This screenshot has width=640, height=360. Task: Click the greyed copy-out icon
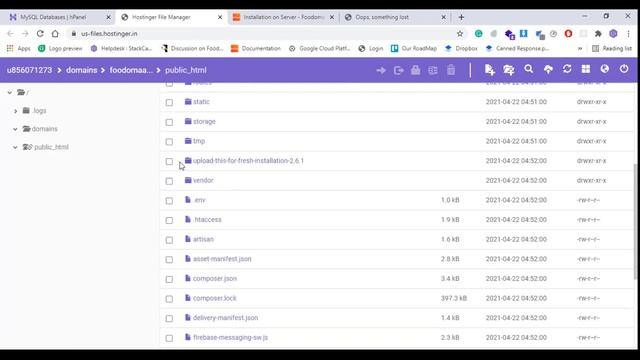[x=398, y=71]
